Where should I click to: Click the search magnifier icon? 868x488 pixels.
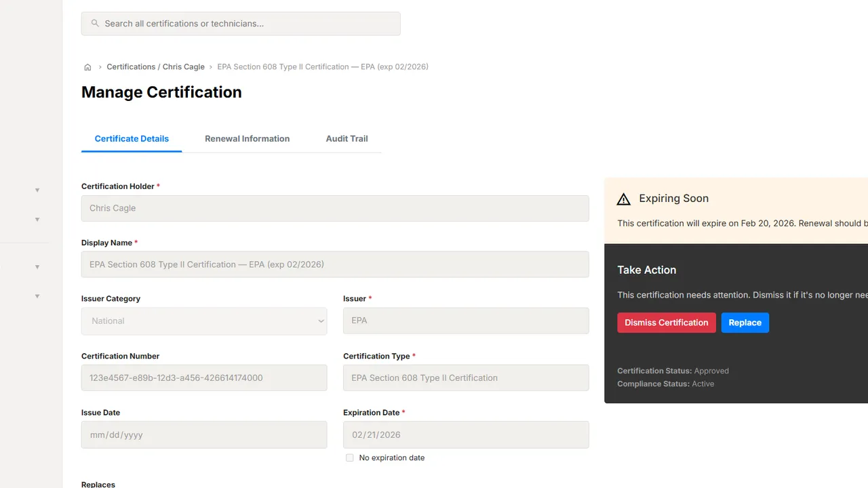tap(95, 23)
